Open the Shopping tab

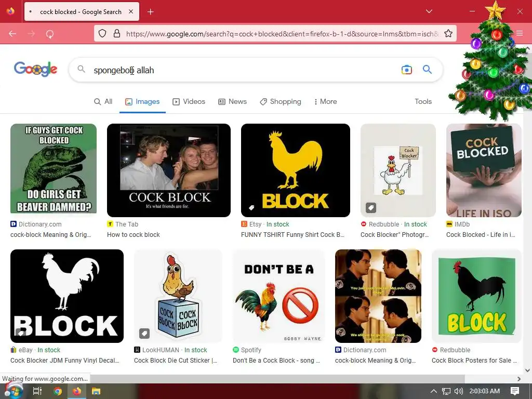[x=280, y=101]
